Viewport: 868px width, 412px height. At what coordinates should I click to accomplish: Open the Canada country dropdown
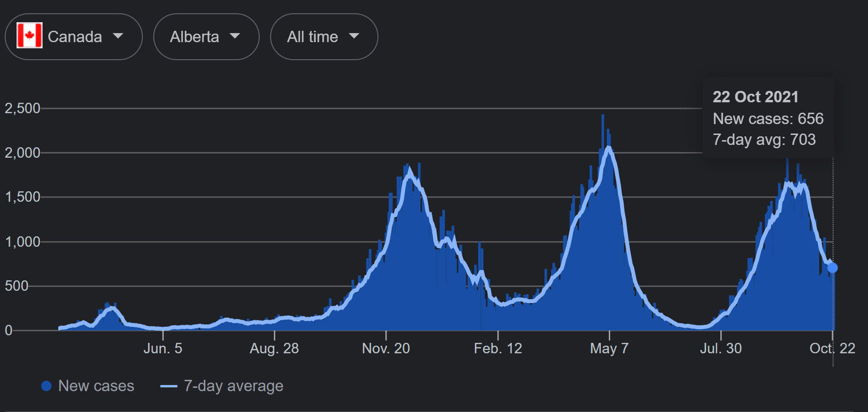[73, 37]
